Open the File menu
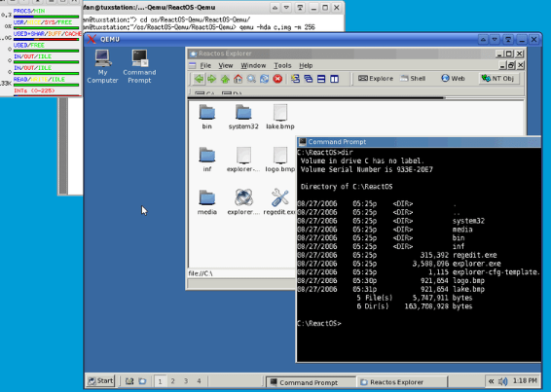Image resolution: width=551 pixels, height=392 pixels. [205, 66]
